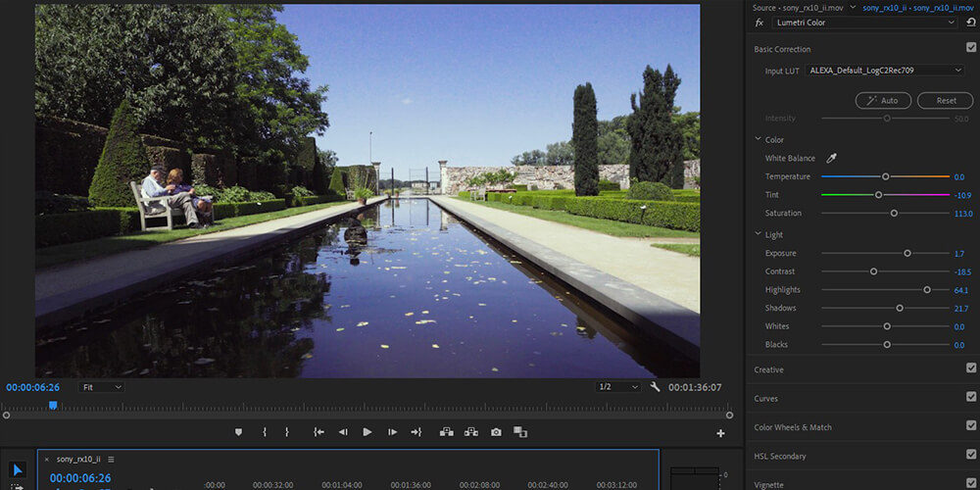This screenshot has width=980, height=490.
Task: Toggle the Vignette checkbox
Action: click(970, 483)
